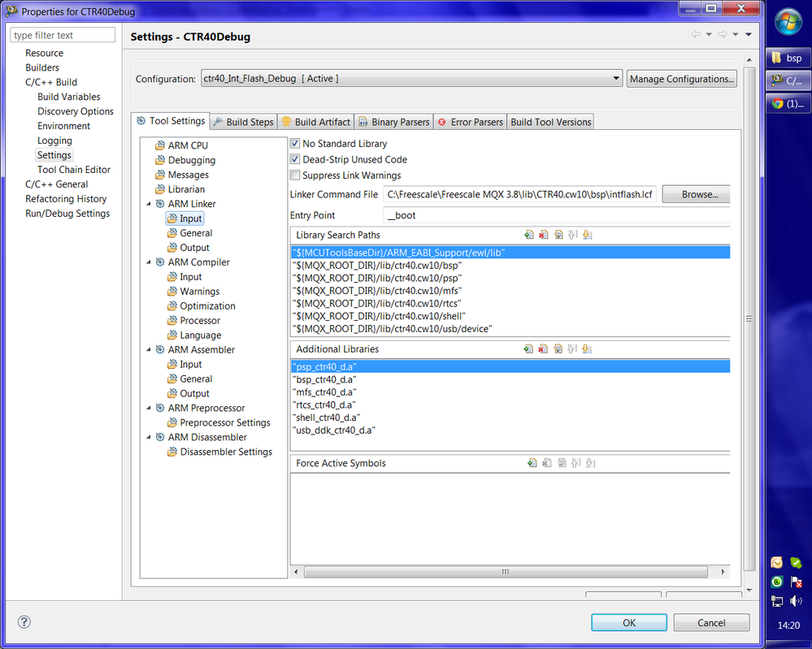Move a Force Active Symbol down
Viewport: 812px width, 649px height.
(590, 463)
